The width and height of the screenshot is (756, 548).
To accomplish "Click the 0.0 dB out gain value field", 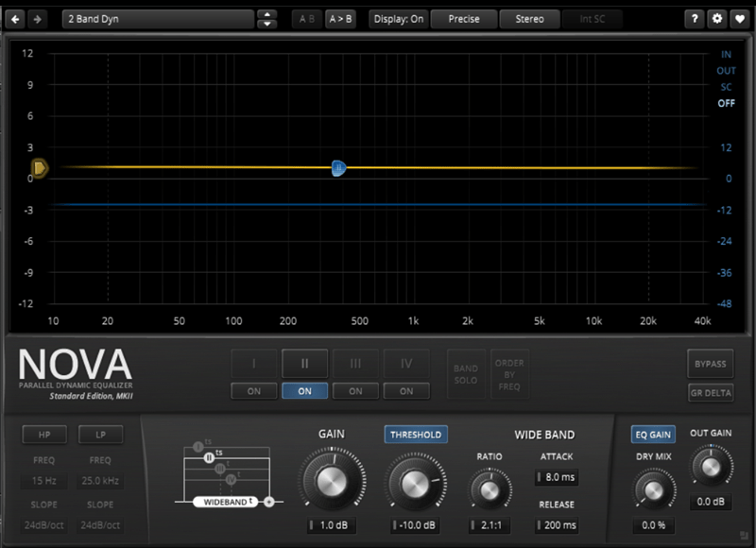I will (x=711, y=502).
